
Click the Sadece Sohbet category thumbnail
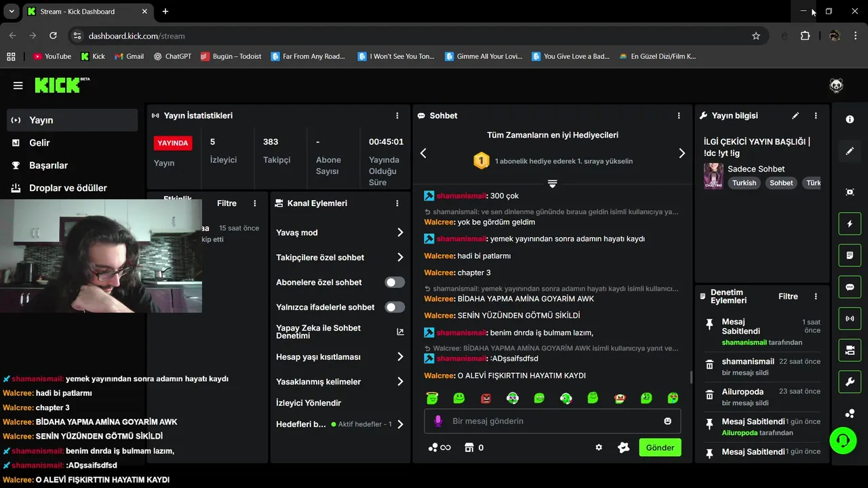[x=713, y=176]
